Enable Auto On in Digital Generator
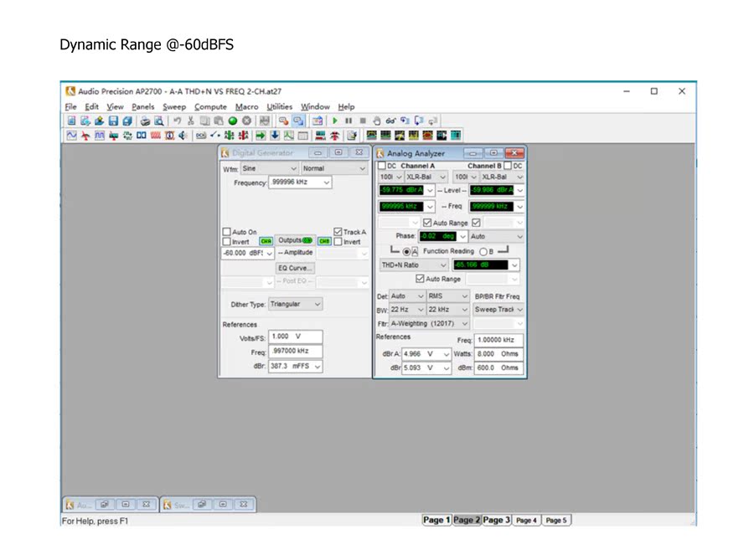This screenshot has width=754, height=560. [x=227, y=232]
